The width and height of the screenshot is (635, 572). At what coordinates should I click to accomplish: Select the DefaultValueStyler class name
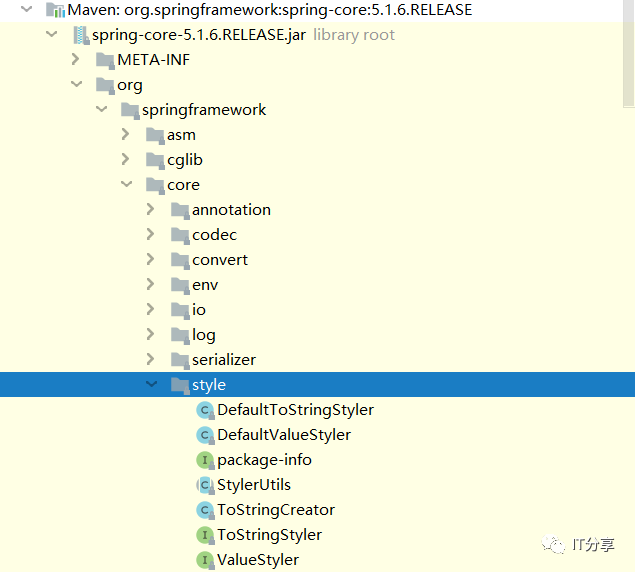click(284, 435)
